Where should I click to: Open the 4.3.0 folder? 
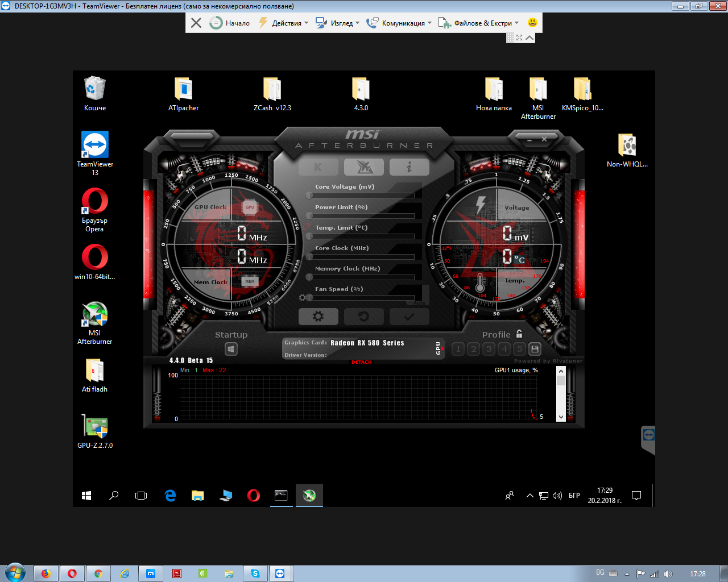[361, 94]
